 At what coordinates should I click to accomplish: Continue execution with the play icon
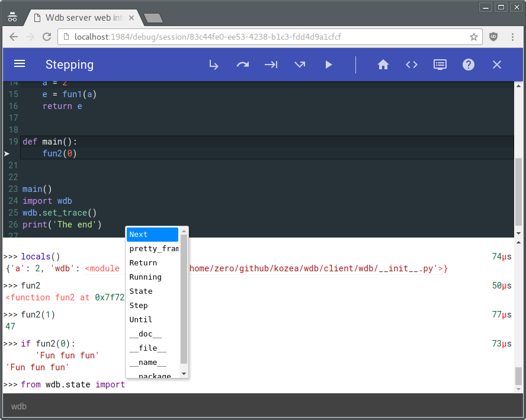[x=328, y=65]
